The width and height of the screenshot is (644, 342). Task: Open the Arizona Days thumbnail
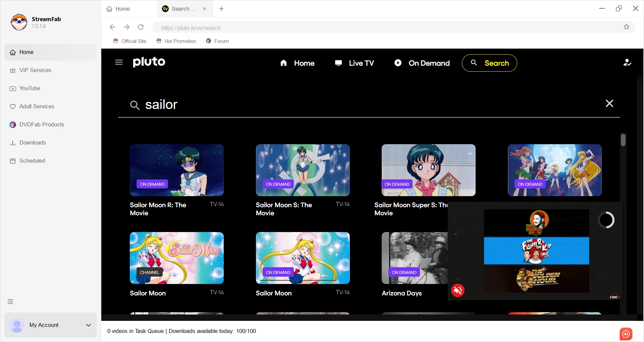(415, 258)
